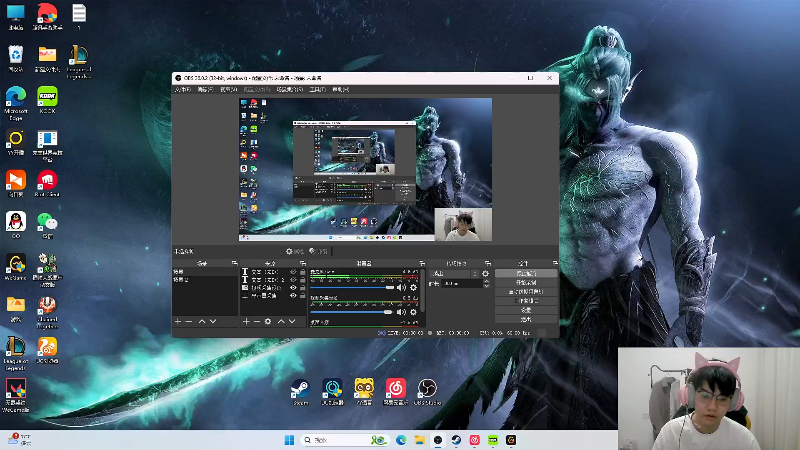Click the streaming button in Controls

point(526,273)
